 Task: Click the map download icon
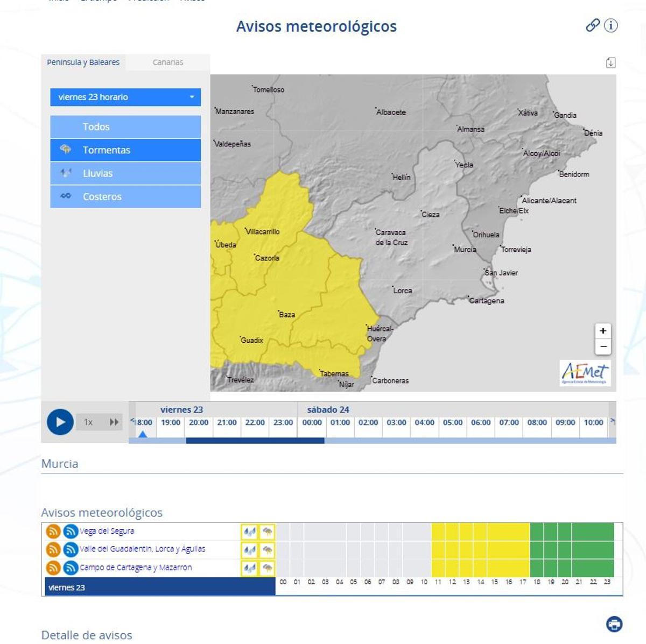coord(610,62)
